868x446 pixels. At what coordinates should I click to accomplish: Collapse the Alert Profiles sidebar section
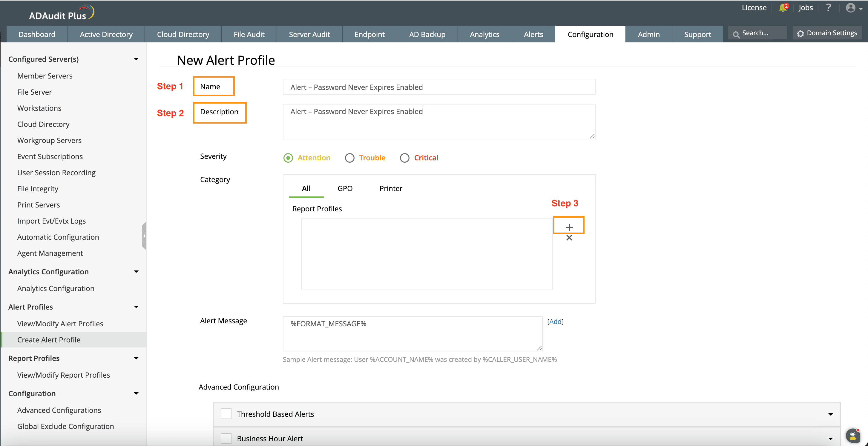pos(136,307)
